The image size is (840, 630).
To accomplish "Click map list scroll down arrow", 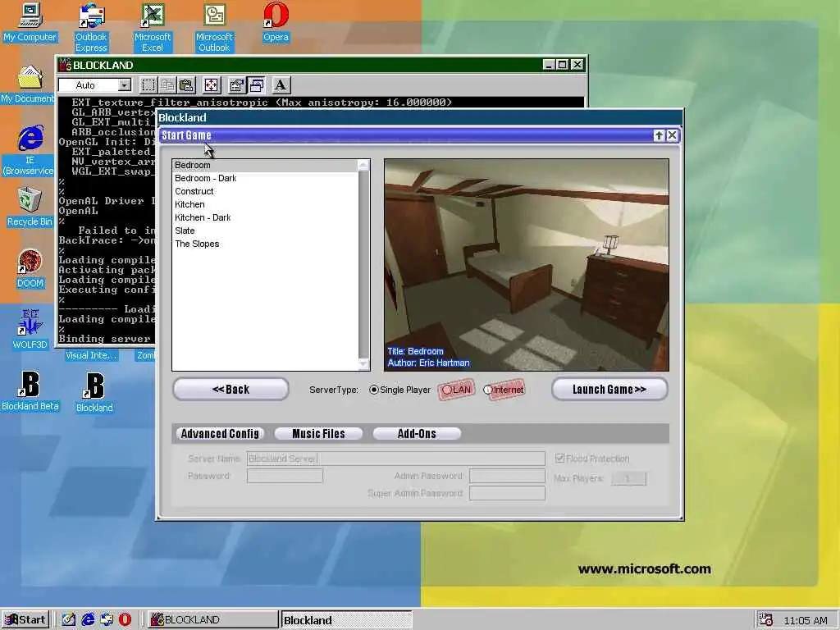I will pyautogui.click(x=363, y=363).
